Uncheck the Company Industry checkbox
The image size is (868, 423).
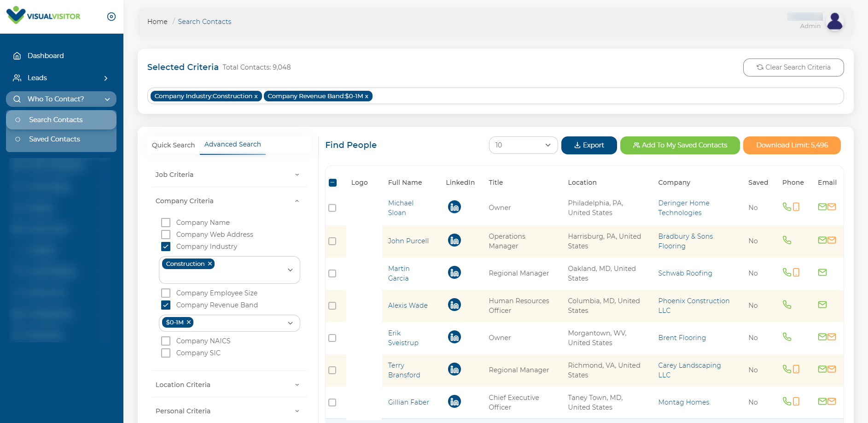(166, 247)
